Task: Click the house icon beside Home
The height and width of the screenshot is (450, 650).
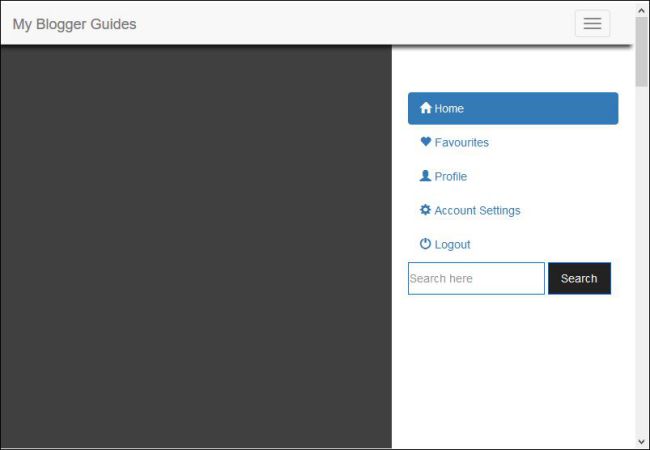Action: [425, 108]
